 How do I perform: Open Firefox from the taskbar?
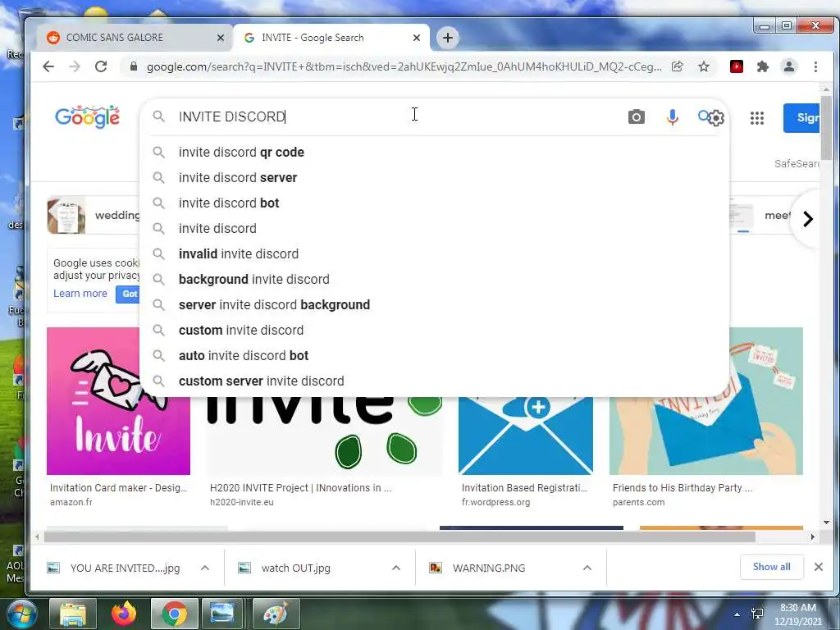click(x=124, y=614)
